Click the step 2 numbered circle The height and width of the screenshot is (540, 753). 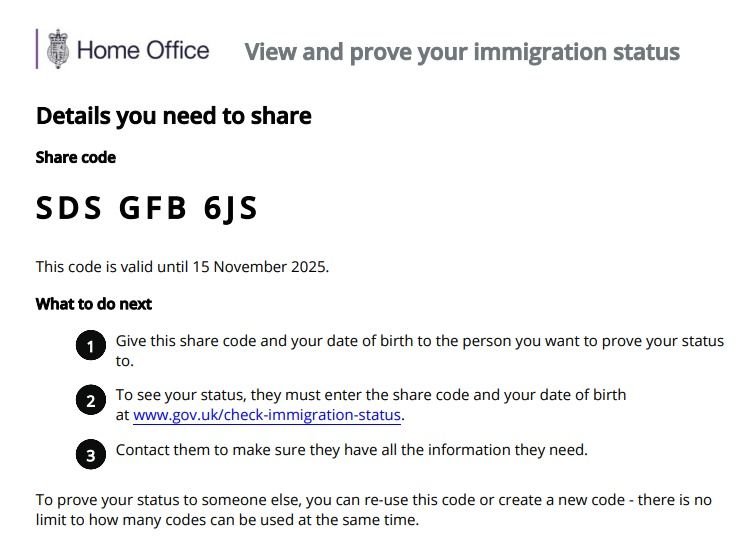pos(91,400)
